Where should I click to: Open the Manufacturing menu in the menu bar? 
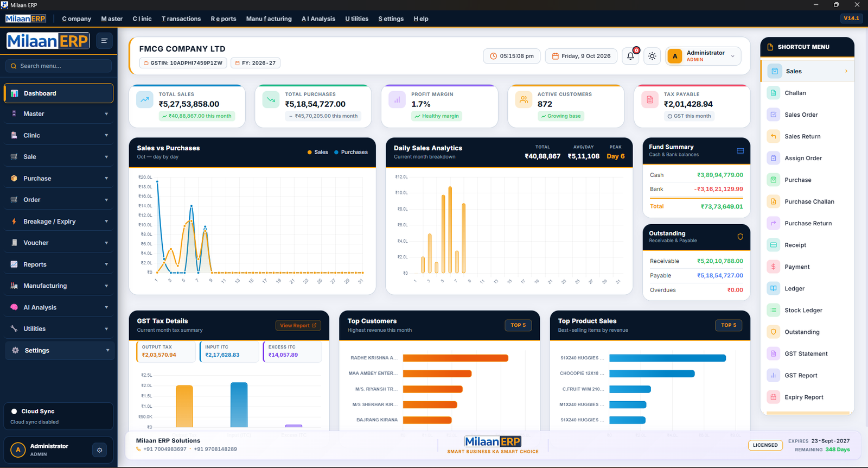pyautogui.click(x=269, y=19)
